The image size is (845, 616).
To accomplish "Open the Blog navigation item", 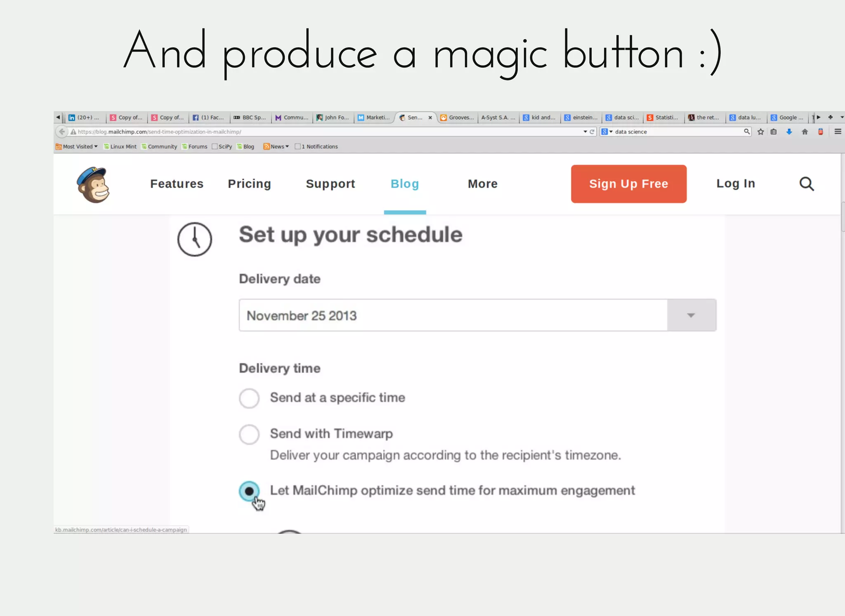I will [404, 184].
